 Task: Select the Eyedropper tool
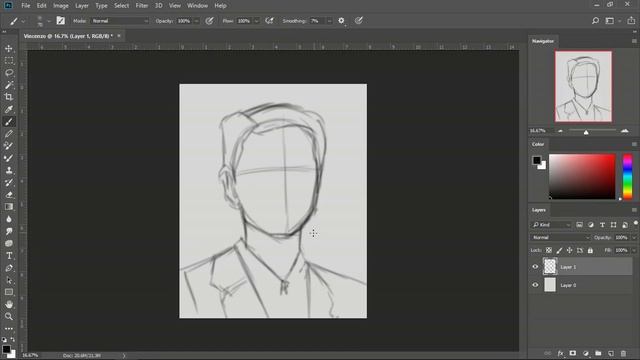coord(9,109)
